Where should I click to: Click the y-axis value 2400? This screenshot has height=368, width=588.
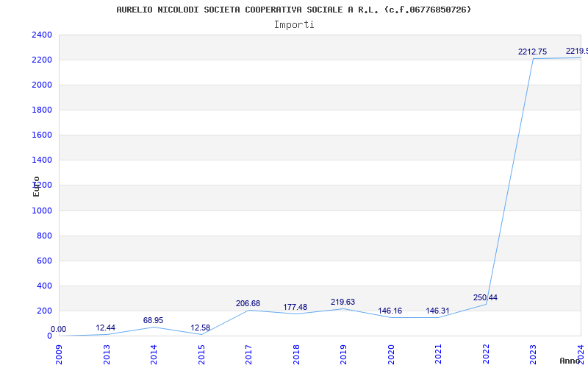[x=42, y=35]
